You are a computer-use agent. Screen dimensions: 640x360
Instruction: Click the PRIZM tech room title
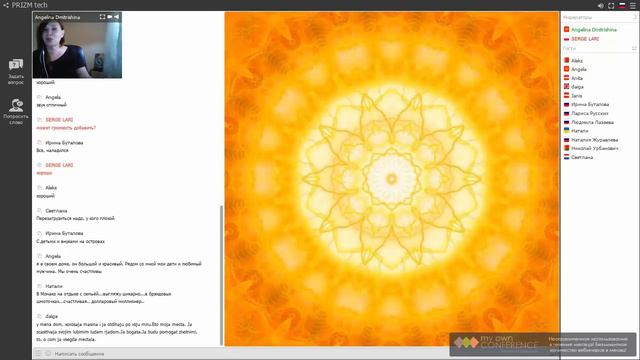(29, 5)
